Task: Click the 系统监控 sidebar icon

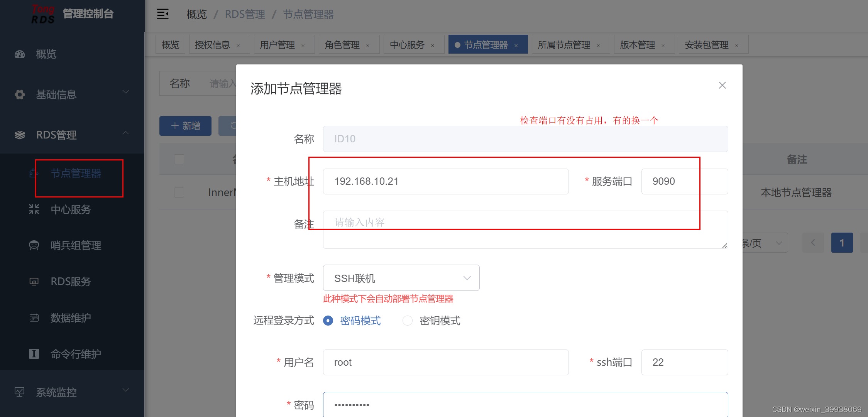Action: [x=20, y=392]
